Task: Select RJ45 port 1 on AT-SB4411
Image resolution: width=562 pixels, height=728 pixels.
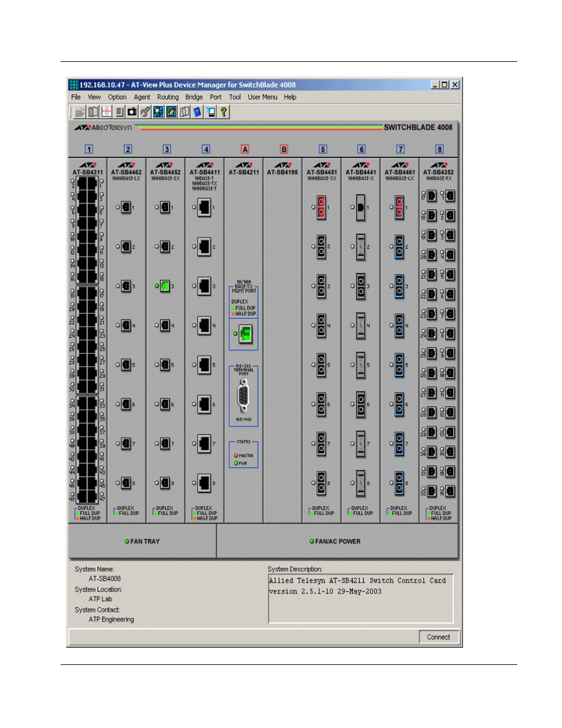Action: point(204,207)
